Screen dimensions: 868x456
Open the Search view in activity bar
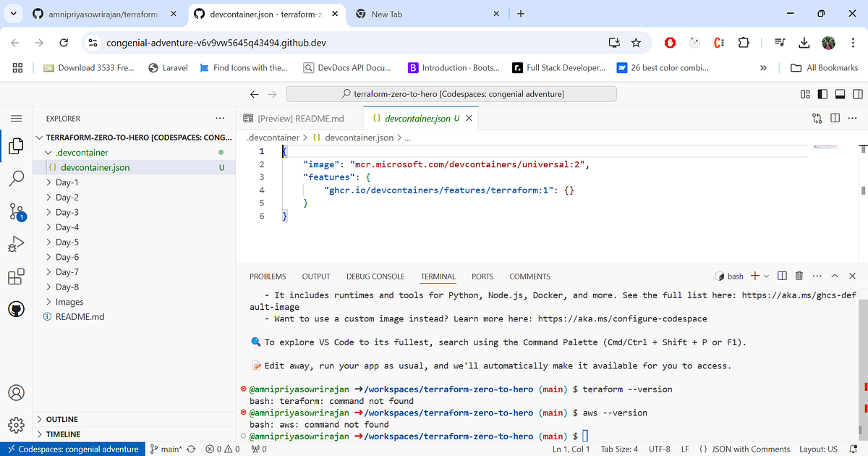(x=15, y=178)
